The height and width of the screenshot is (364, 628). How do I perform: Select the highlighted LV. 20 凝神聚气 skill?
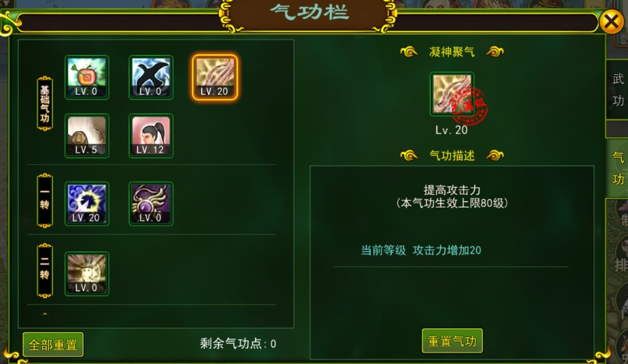215,77
